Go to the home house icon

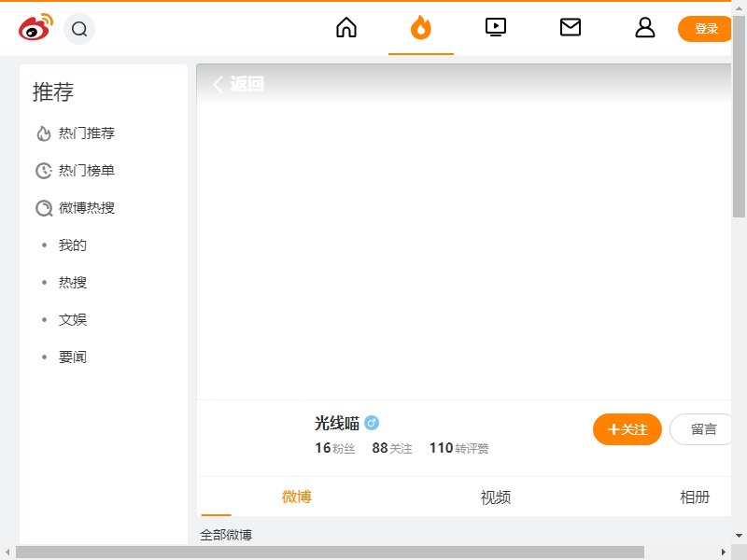346,27
